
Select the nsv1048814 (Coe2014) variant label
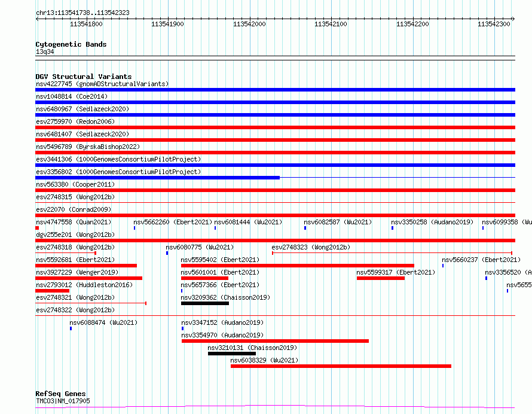72,96
